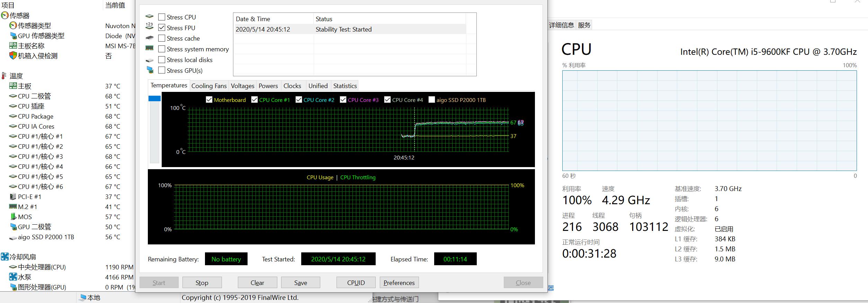The image size is (868, 303).
Task: Click the Stress FPU 123 icon
Action: click(x=149, y=26)
